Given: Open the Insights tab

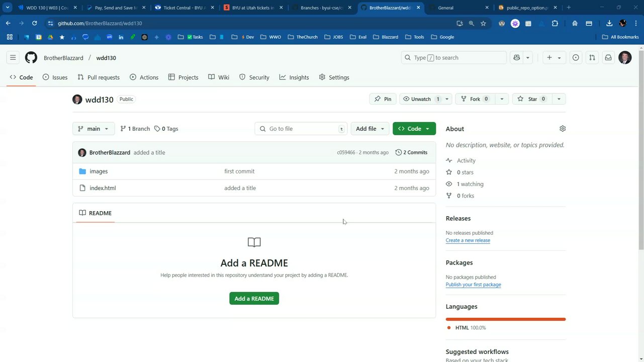Looking at the screenshot, I should (294, 77).
